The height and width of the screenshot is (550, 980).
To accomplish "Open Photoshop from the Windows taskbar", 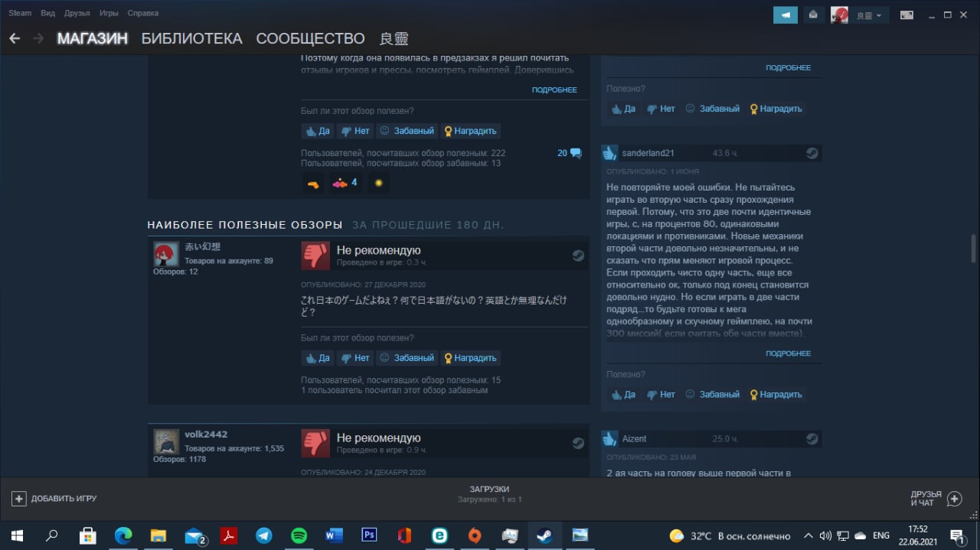I will (x=369, y=535).
